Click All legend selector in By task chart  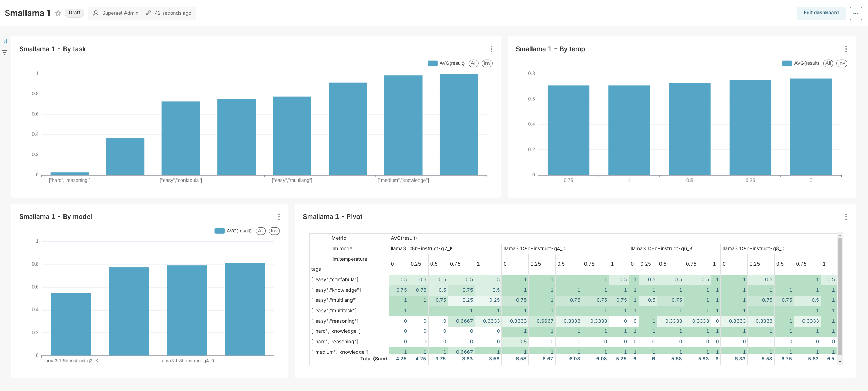(x=473, y=63)
